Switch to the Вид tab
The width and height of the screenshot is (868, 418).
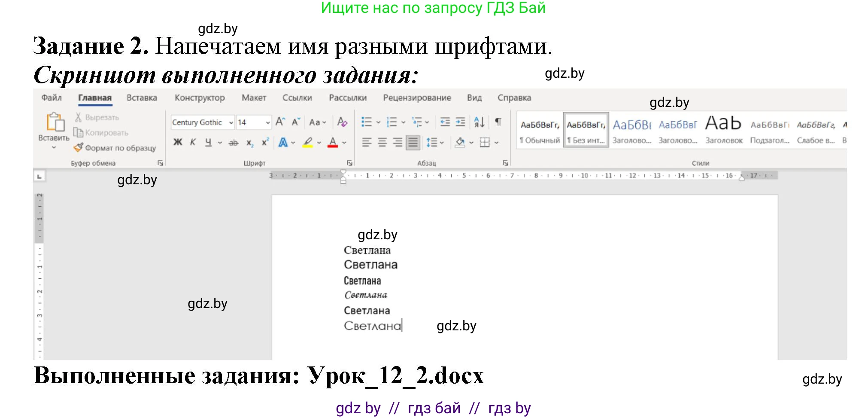474,98
